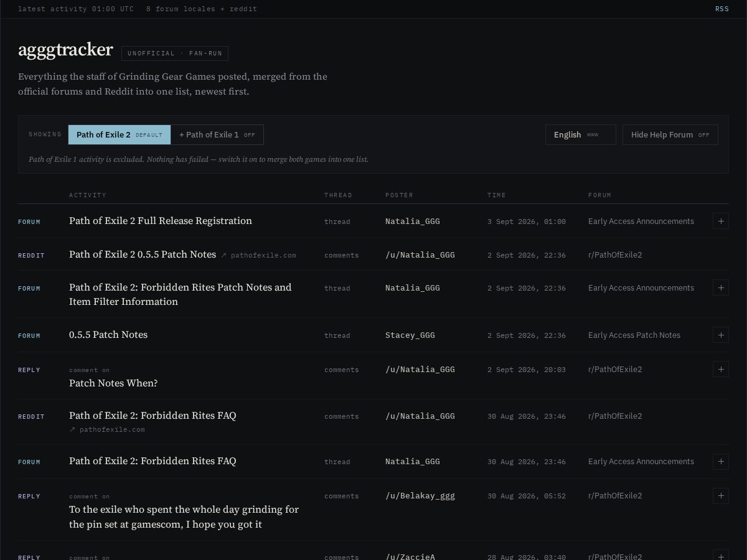Click poster /u/ZaccieA
Screen dimensions: 747x560
pyautogui.click(x=410, y=556)
